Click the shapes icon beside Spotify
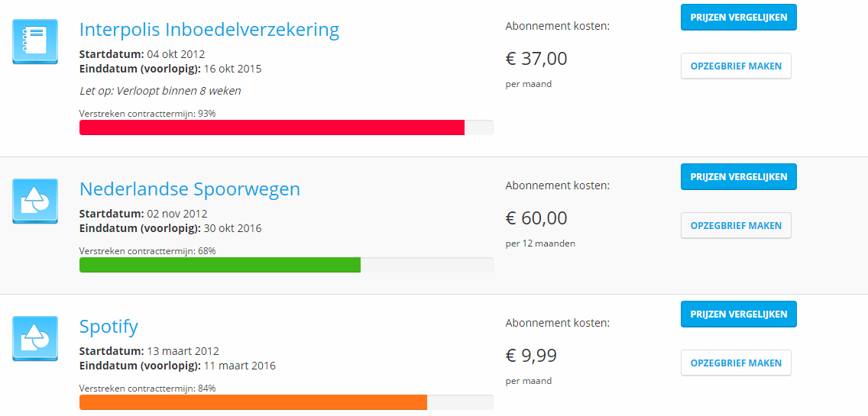This screenshot has height=416, width=868. (35, 338)
